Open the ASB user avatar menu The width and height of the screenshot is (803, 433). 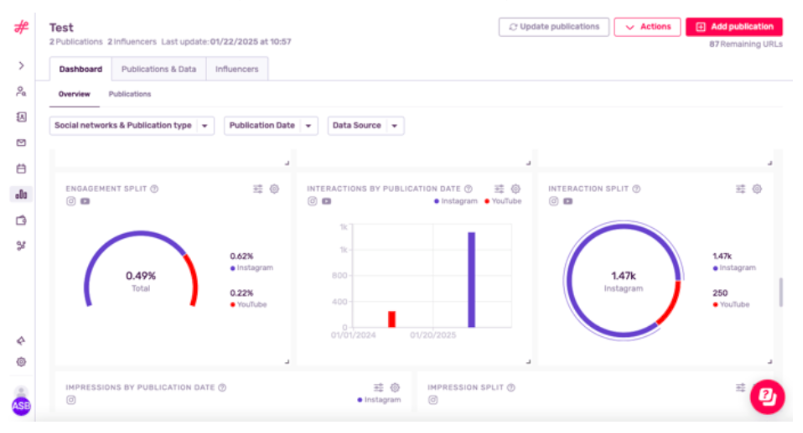click(x=21, y=406)
